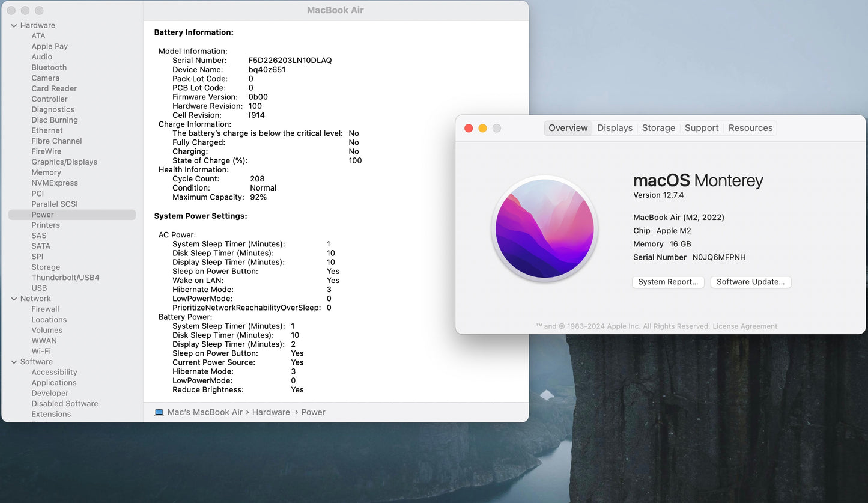Screen dimensions: 868x503
Task: Switch to the Displays tab
Action: tap(615, 128)
